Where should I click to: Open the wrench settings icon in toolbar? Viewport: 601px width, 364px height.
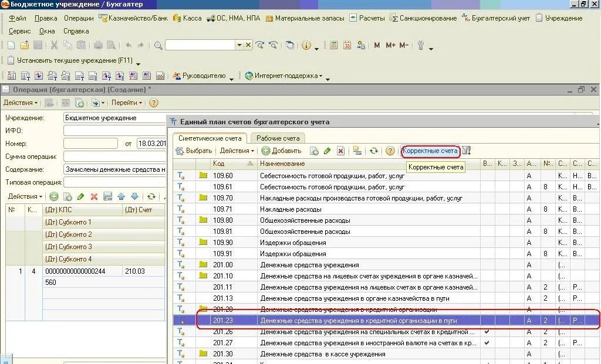pyautogui.click(x=421, y=45)
